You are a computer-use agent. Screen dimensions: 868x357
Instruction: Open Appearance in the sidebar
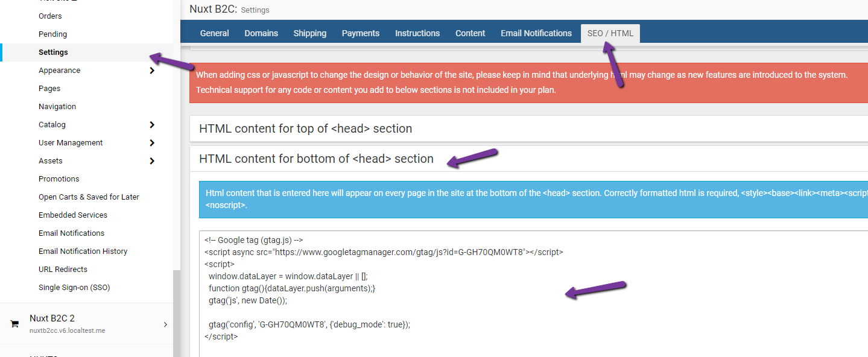[x=59, y=71]
